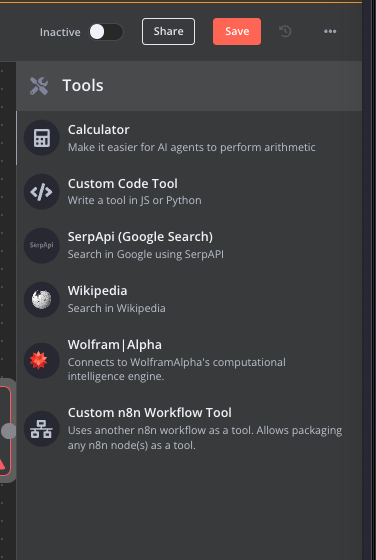The height and width of the screenshot is (560, 376).
Task: Pick the Wolfram|Alpha tool title
Action: click(115, 345)
